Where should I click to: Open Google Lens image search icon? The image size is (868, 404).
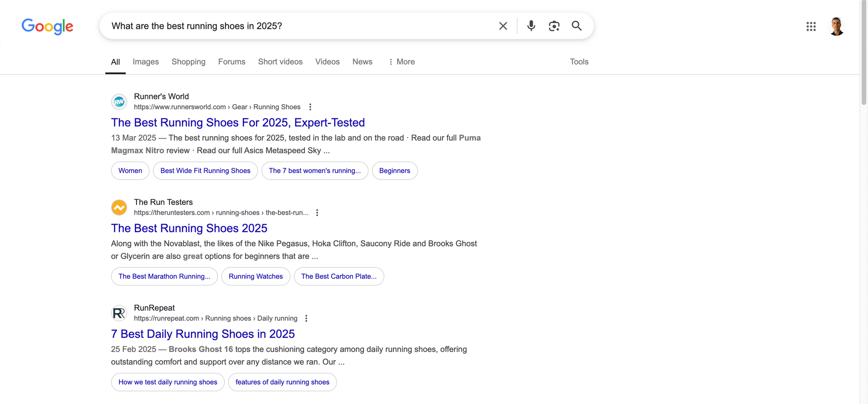[554, 26]
